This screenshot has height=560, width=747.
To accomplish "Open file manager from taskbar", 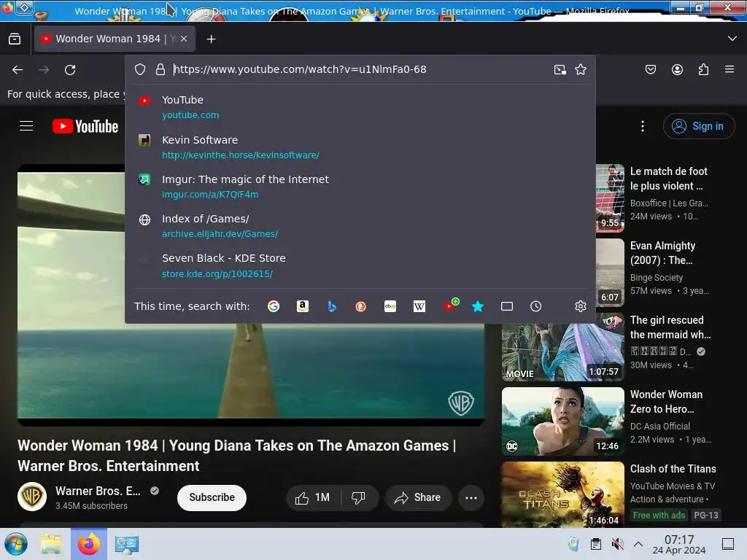I will point(51,544).
